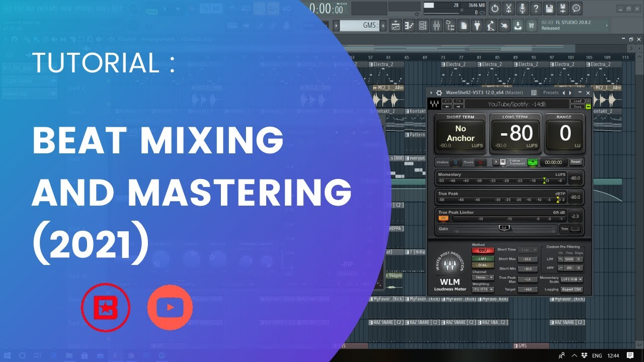
Task: Open the playlist view icon
Action: pos(395,25)
